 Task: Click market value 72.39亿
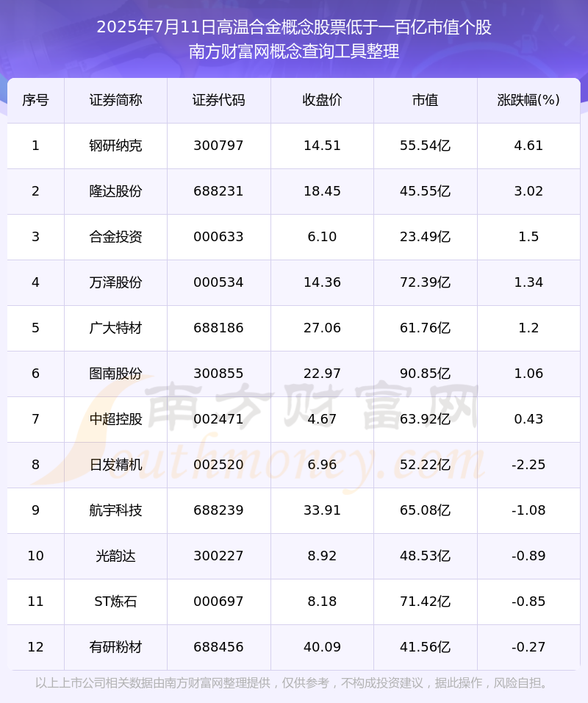[x=426, y=282]
